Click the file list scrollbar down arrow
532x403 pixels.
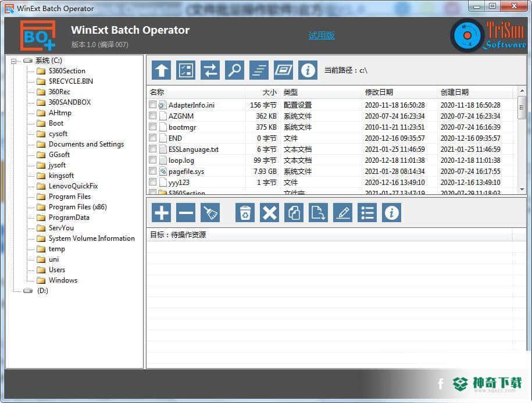(522, 190)
